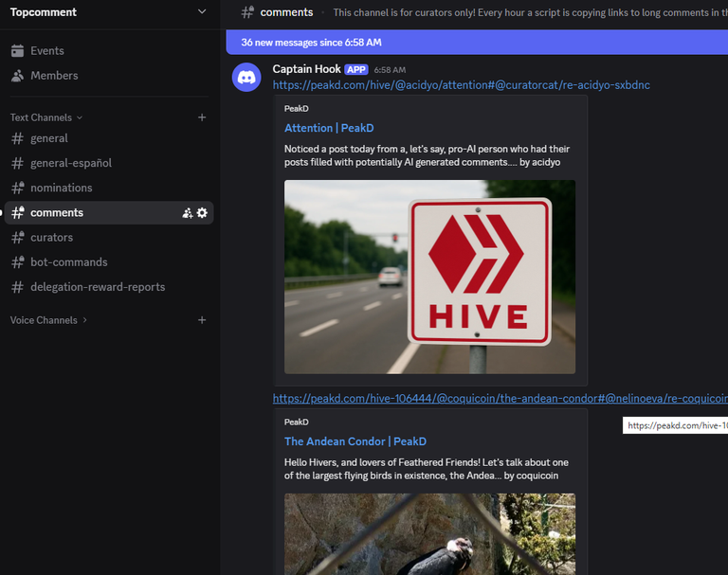Open the general channel
The image size is (728, 575).
[x=109, y=138]
